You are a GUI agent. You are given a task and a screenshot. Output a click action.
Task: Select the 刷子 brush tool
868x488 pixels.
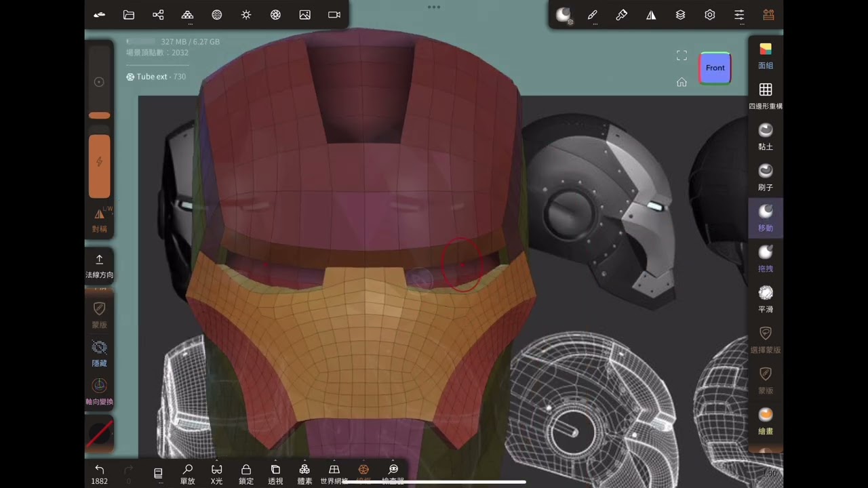[766, 178]
